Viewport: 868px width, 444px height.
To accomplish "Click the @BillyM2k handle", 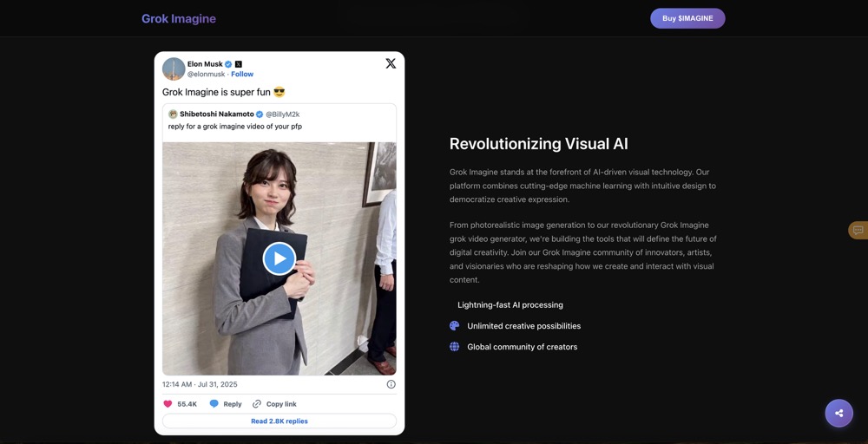I will click(282, 114).
